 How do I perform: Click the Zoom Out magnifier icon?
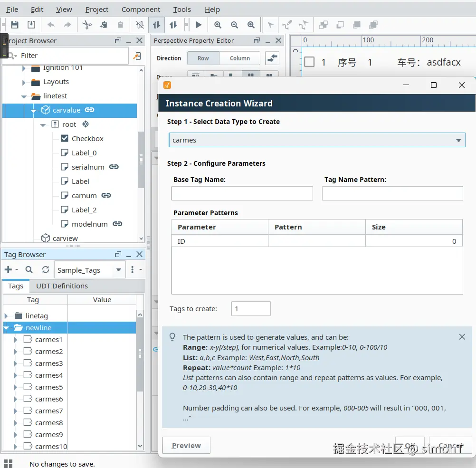pos(234,25)
